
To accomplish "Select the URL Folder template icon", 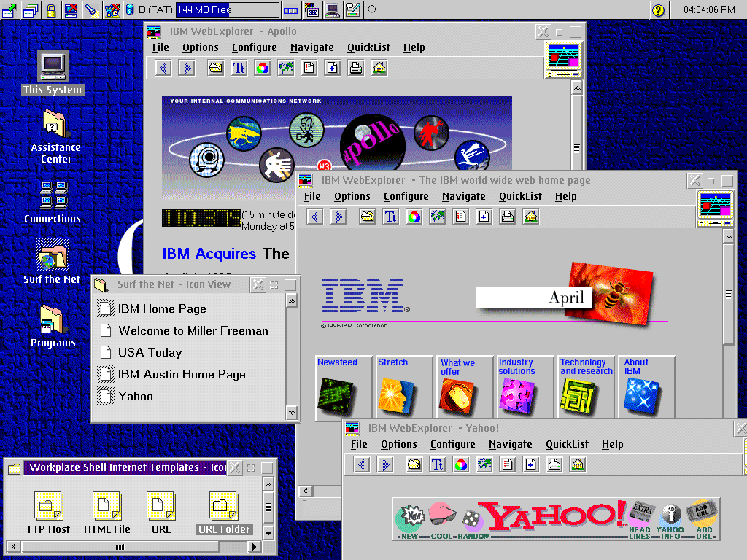I will pyautogui.click(x=224, y=513).
